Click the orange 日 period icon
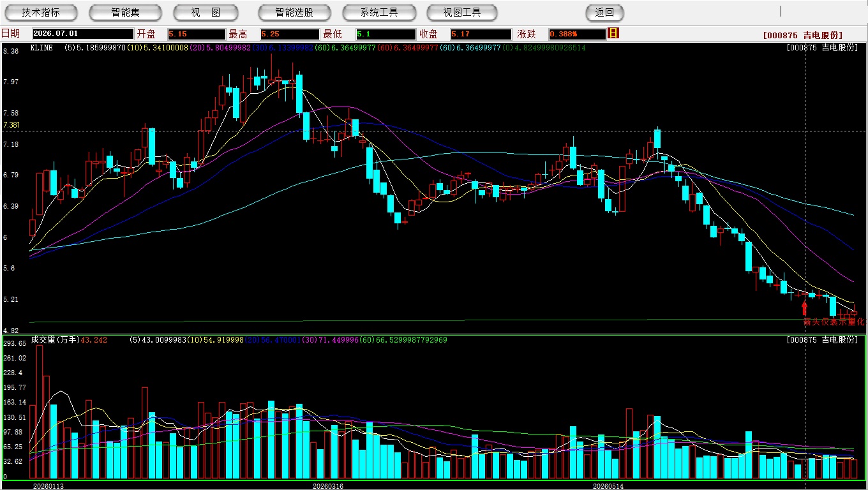This screenshot has width=868, height=490. click(613, 33)
